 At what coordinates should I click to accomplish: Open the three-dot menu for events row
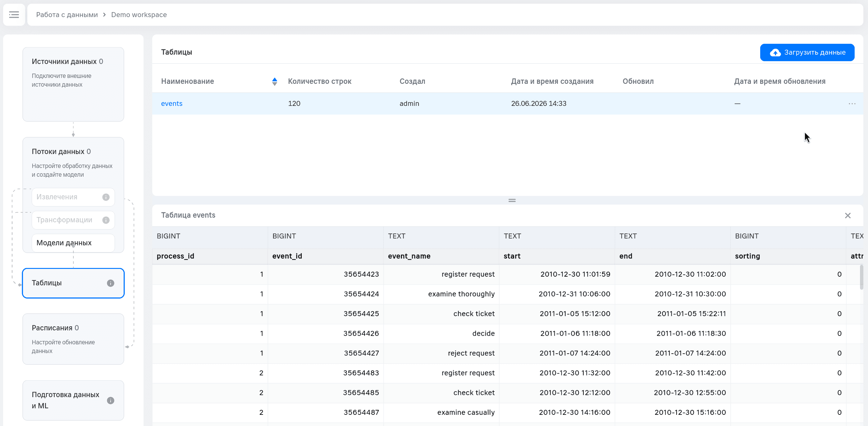tap(852, 104)
